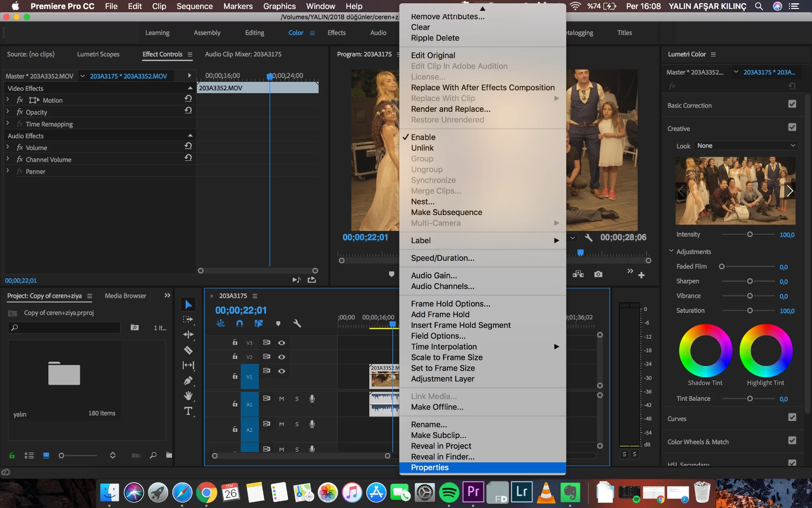Open the Button Editor plus icon
Image resolution: width=812 pixels, height=508 pixels.
pos(641,275)
